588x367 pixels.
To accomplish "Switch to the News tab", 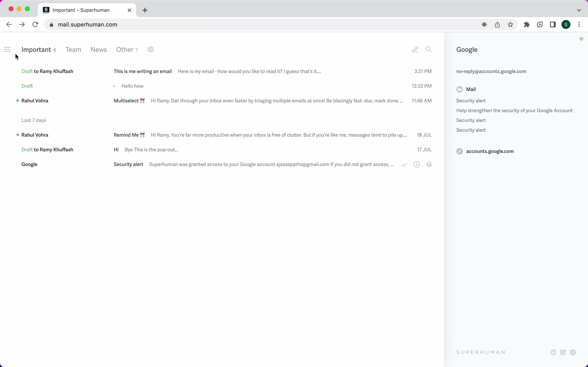I will click(99, 50).
